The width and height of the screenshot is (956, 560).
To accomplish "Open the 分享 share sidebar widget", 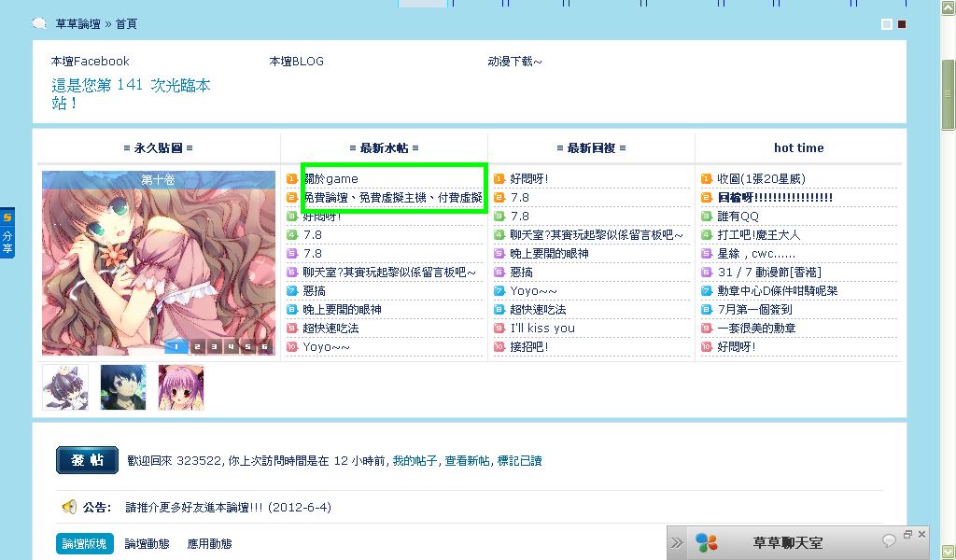I will coord(7,232).
